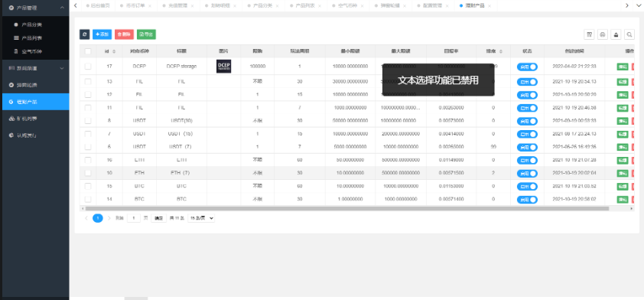Close the active 理财产品 tab
Image resolution: width=644 pixels, height=300 pixels.
[490, 6]
